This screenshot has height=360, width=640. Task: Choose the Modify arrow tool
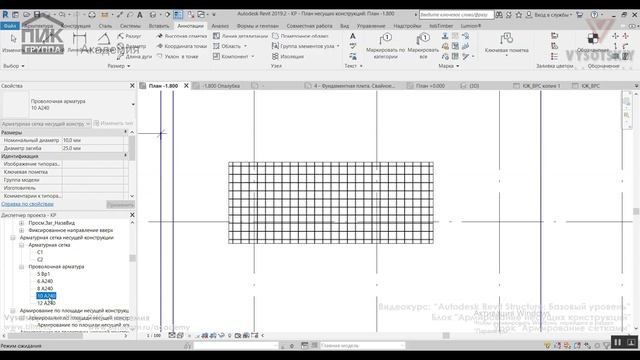pyautogui.click(x=13, y=42)
